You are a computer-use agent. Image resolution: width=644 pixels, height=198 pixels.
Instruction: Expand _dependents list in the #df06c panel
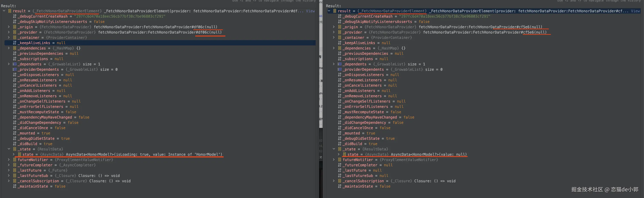[x=9, y=64]
